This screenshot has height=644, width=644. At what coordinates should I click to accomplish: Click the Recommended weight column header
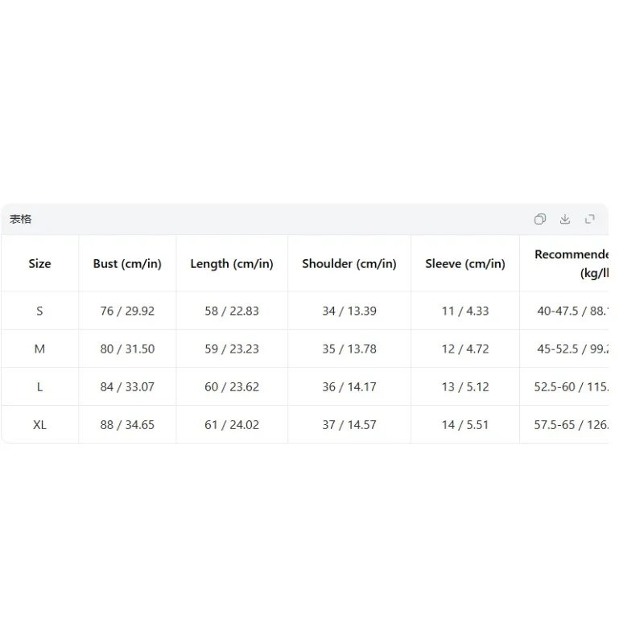[572, 264]
